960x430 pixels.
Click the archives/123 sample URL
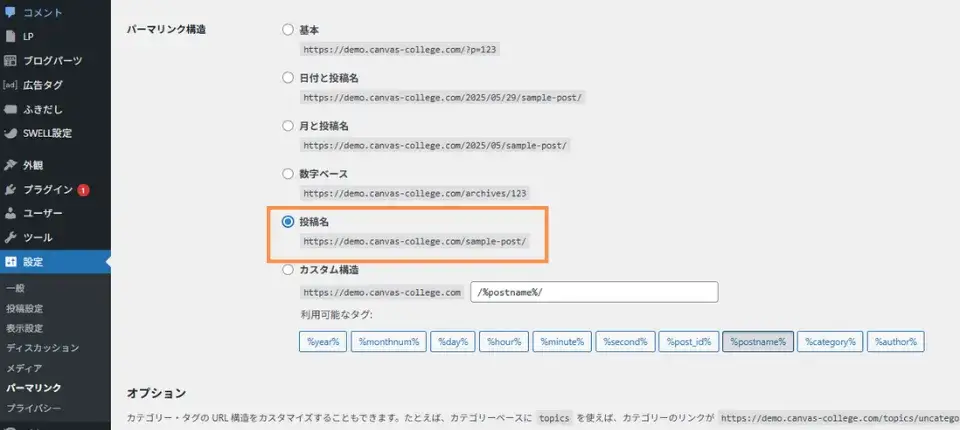pyautogui.click(x=414, y=194)
